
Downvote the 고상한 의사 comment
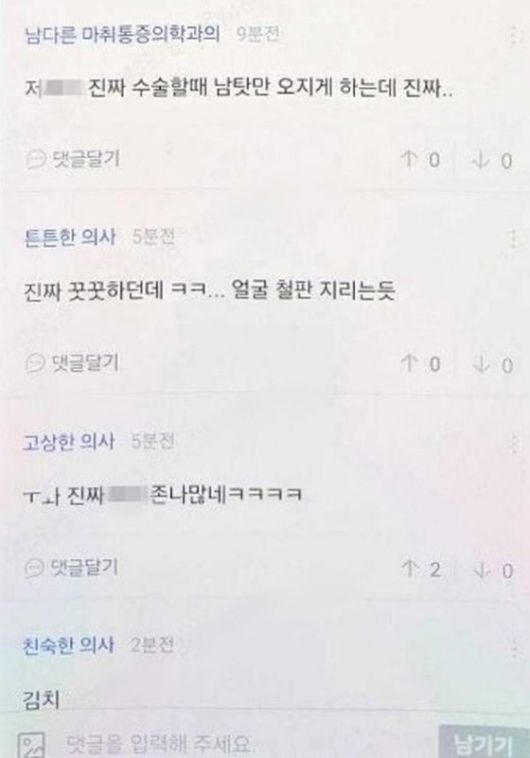tap(492, 570)
